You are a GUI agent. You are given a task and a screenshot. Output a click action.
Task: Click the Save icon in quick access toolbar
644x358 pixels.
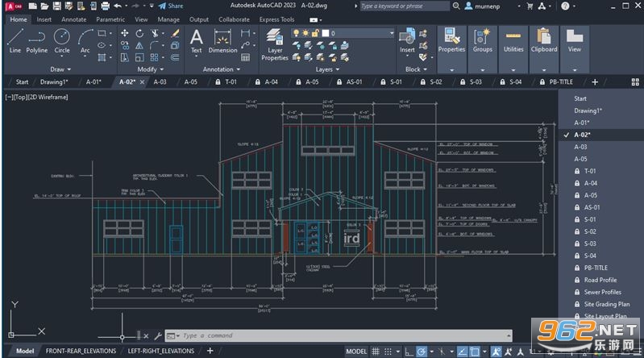point(57,6)
